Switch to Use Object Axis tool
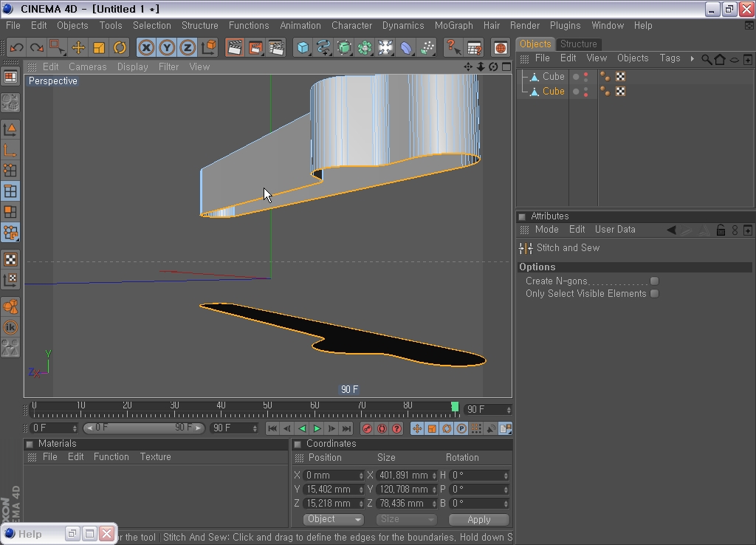Image resolution: width=756 pixels, height=545 pixels. pyautogui.click(x=10, y=149)
